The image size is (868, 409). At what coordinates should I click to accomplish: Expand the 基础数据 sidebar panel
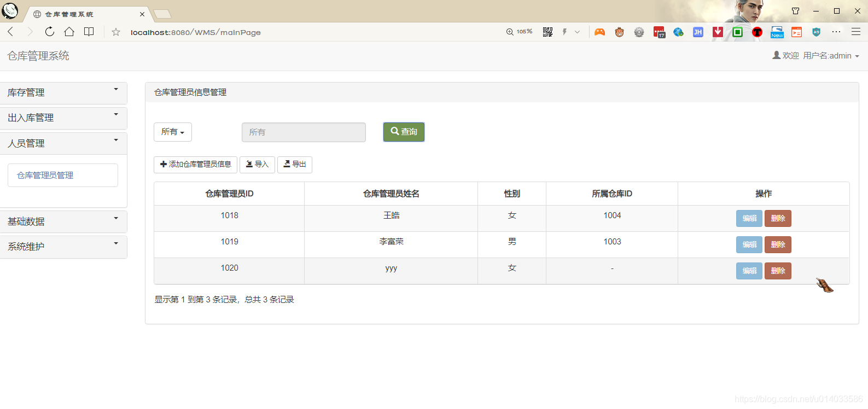[x=63, y=221]
